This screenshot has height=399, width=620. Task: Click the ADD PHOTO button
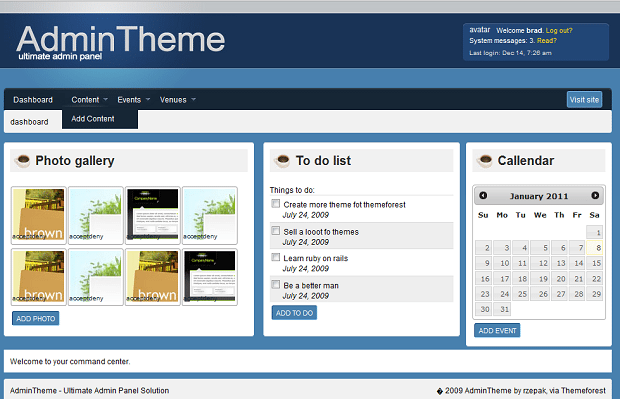pos(36,318)
